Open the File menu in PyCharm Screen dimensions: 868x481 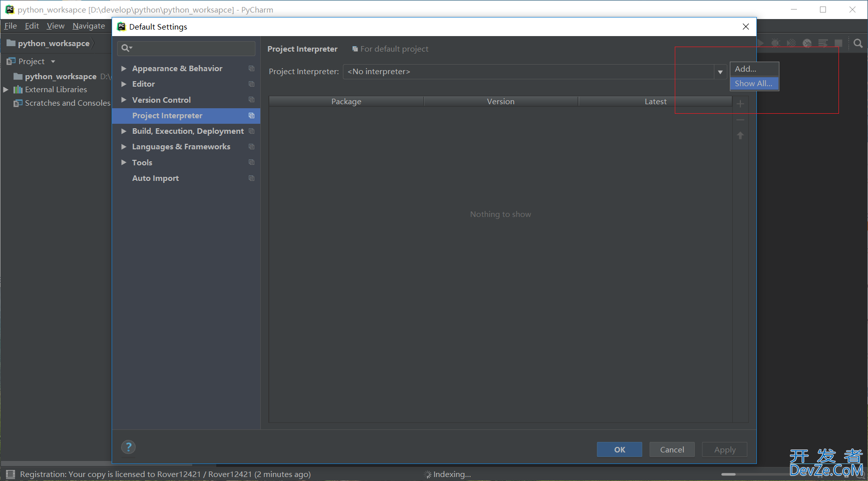click(x=11, y=26)
